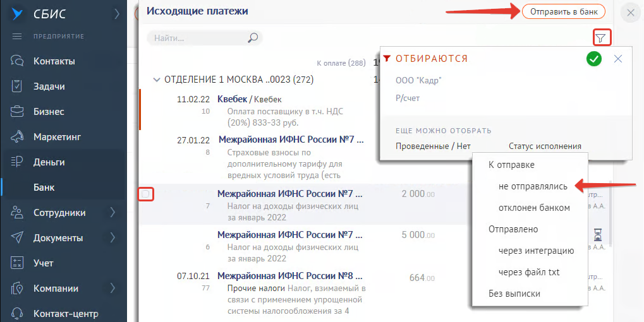Viewport: 644px width, 322px height.
Task: Click the Задачи clipboard icon
Action: pos(17,86)
